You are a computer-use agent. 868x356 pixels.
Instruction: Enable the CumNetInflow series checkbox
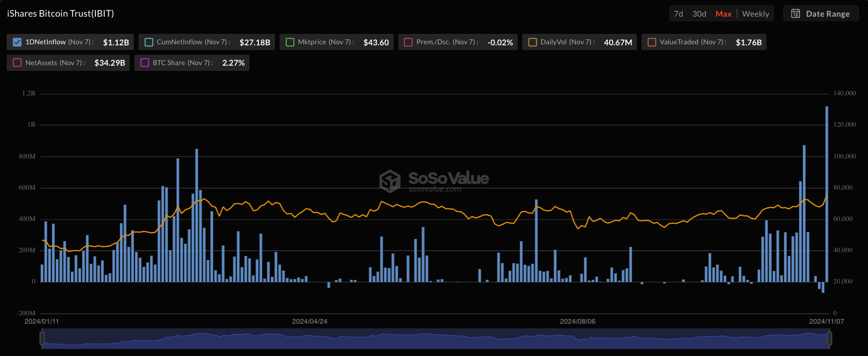(x=148, y=42)
